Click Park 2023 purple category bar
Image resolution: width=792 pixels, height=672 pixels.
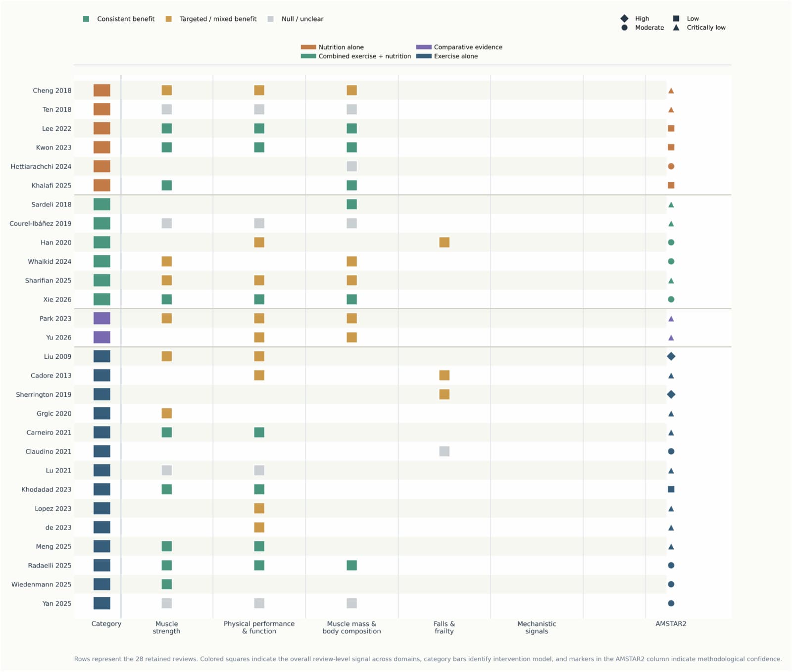[102, 318]
